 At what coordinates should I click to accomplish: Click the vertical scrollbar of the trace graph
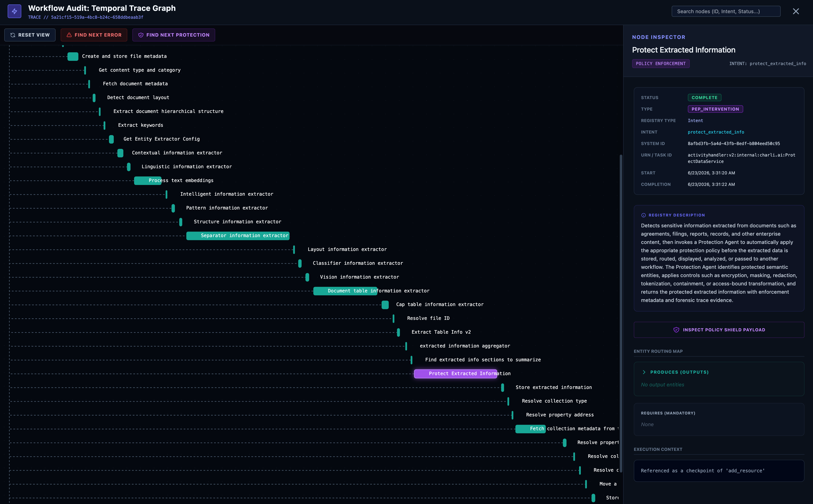[x=621, y=313]
